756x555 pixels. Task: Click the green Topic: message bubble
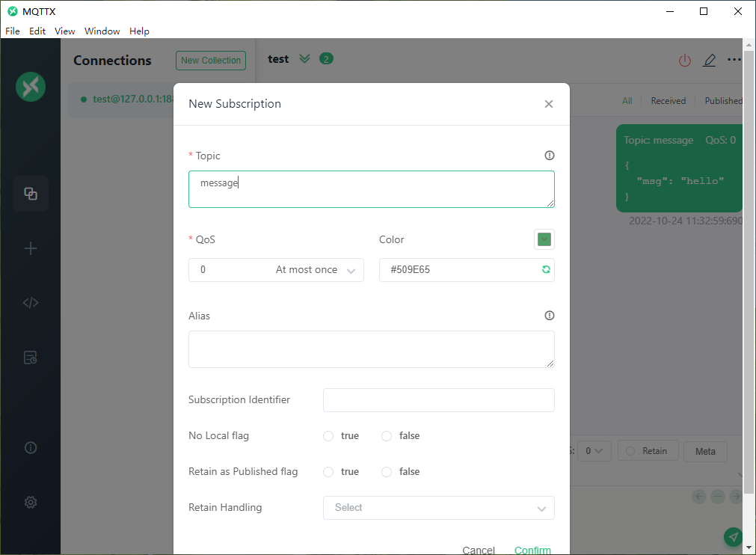679,168
